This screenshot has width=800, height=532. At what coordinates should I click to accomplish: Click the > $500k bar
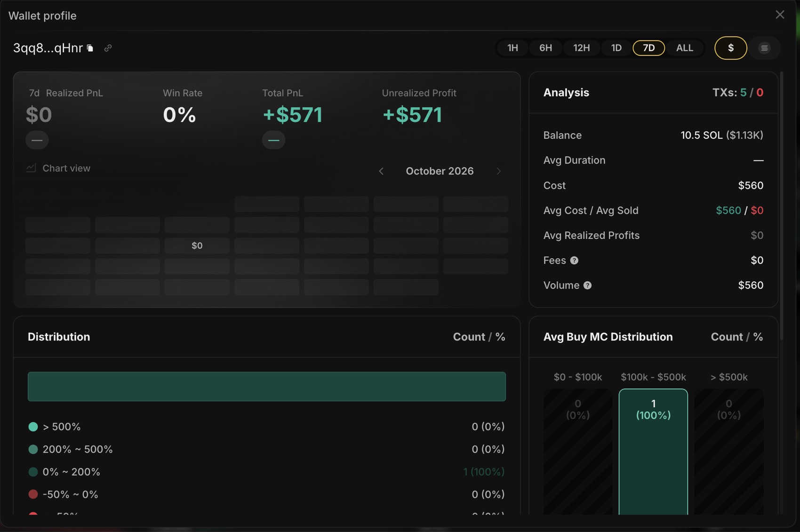pos(728,452)
